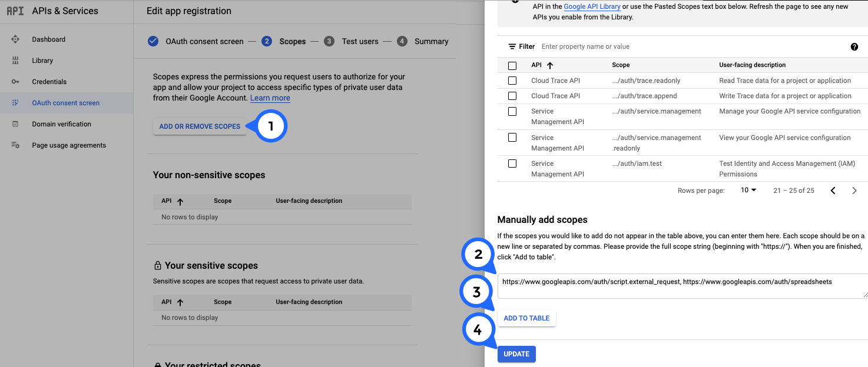868x367 pixels.
Task: Click the 'Read Trace data for a project' description
Action: tap(785, 81)
